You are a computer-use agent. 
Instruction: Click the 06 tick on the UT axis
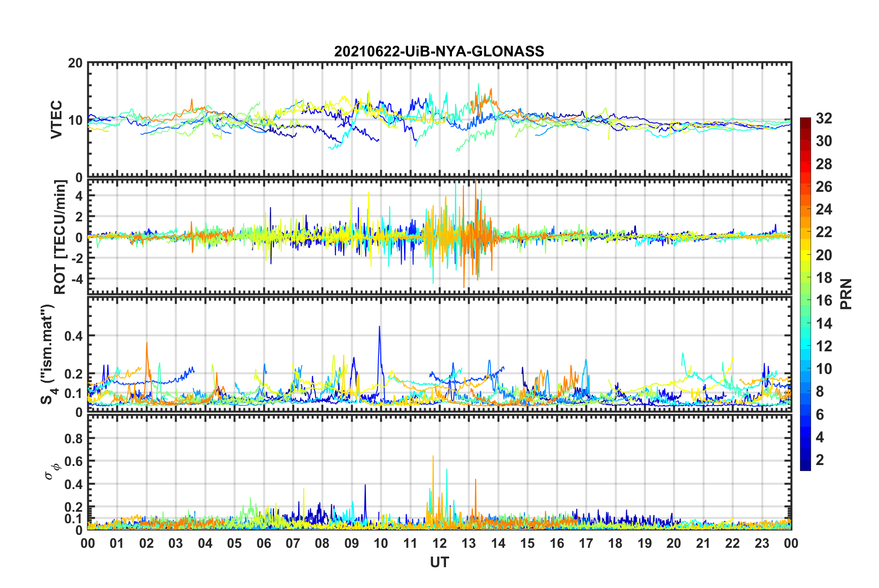(264, 543)
